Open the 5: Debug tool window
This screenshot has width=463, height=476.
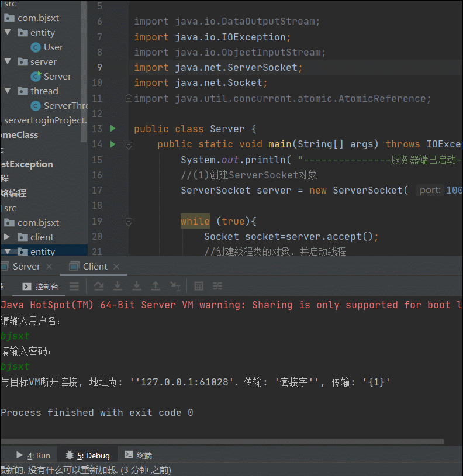[x=87, y=456]
